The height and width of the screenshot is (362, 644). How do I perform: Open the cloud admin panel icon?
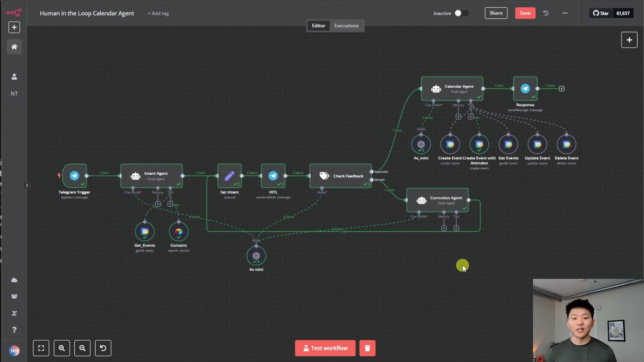tap(14, 280)
